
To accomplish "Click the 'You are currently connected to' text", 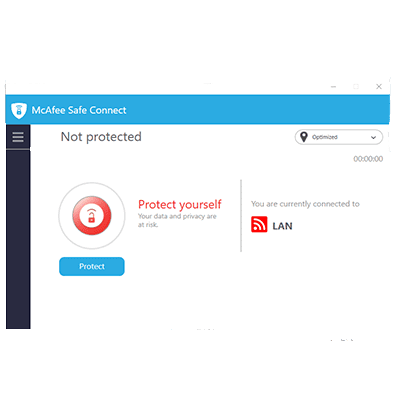I will point(305,204).
